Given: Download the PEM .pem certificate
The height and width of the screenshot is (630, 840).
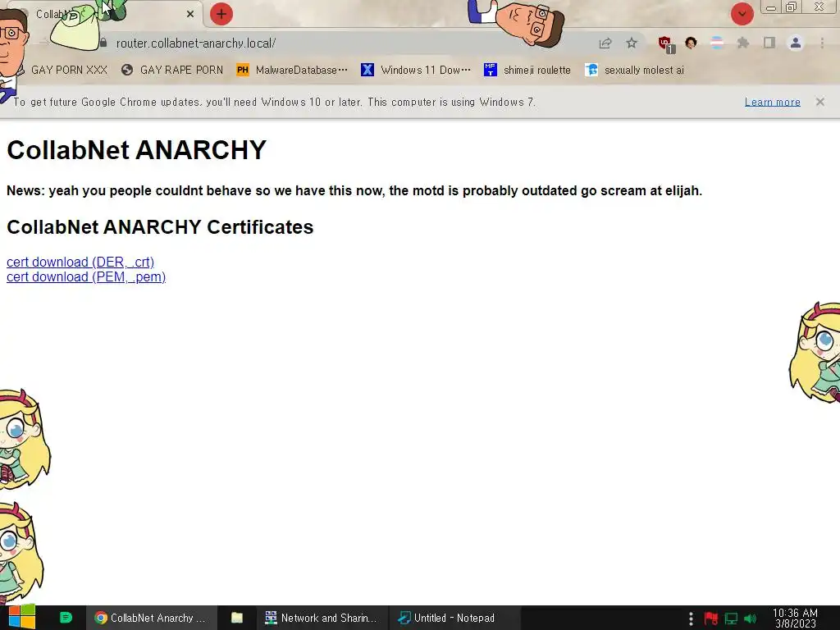Looking at the screenshot, I should coord(86,277).
